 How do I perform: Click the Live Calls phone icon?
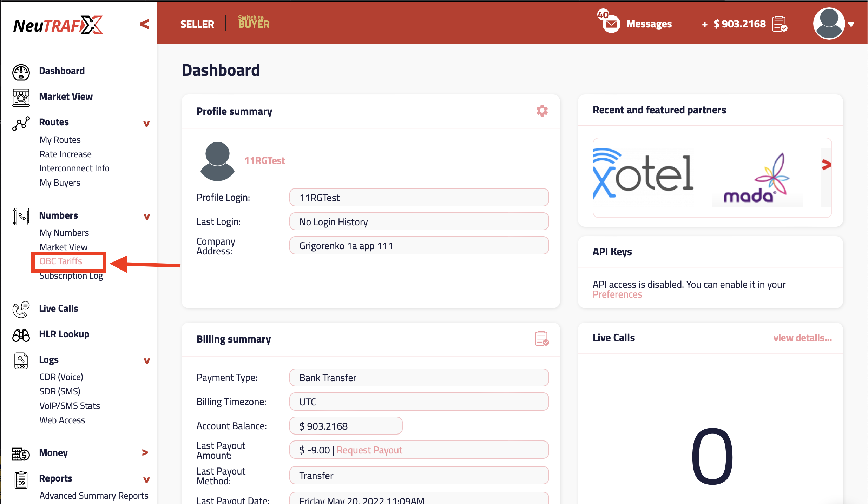(x=21, y=309)
